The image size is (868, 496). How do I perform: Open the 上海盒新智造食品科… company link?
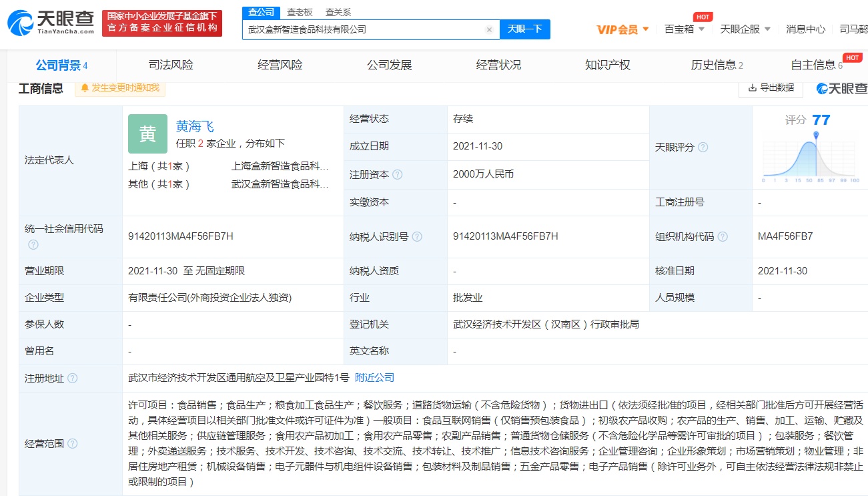click(x=280, y=166)
